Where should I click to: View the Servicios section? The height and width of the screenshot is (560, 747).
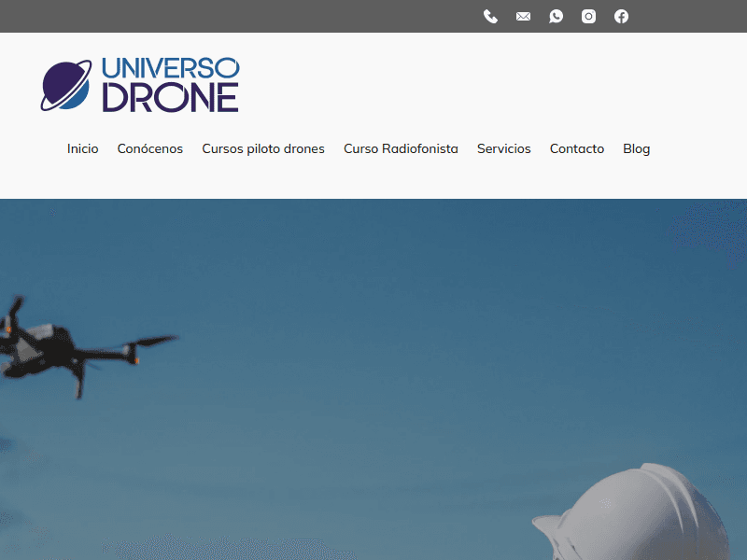[503, 148]
